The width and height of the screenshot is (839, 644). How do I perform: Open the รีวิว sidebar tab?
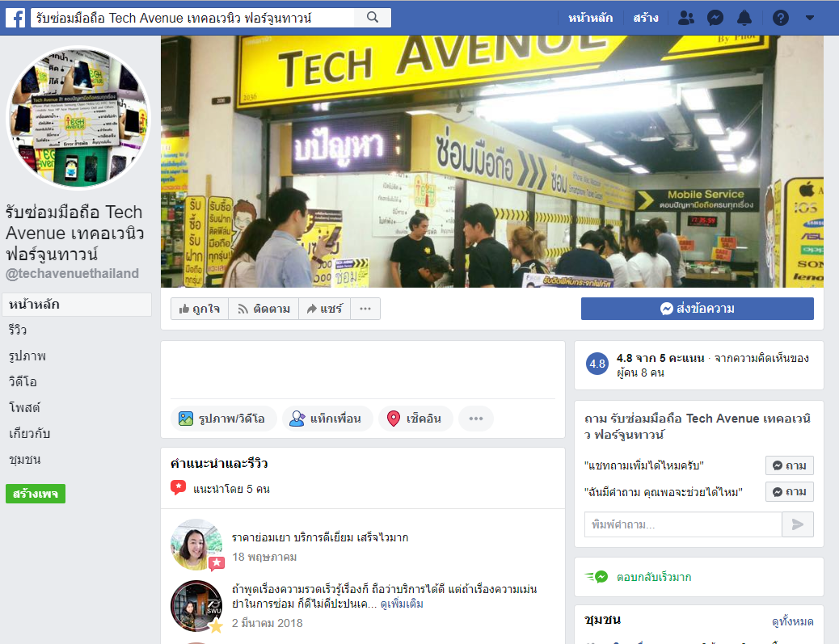click(x=18, y=330)
